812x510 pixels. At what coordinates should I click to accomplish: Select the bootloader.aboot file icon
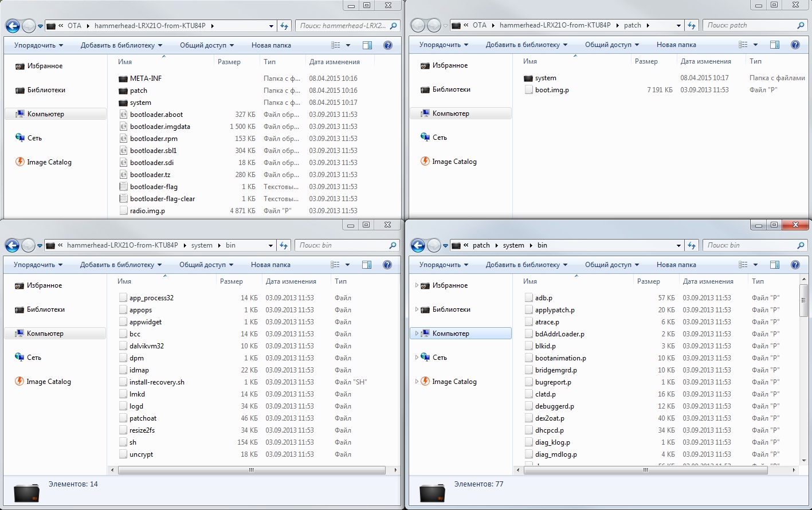(123, 115)
